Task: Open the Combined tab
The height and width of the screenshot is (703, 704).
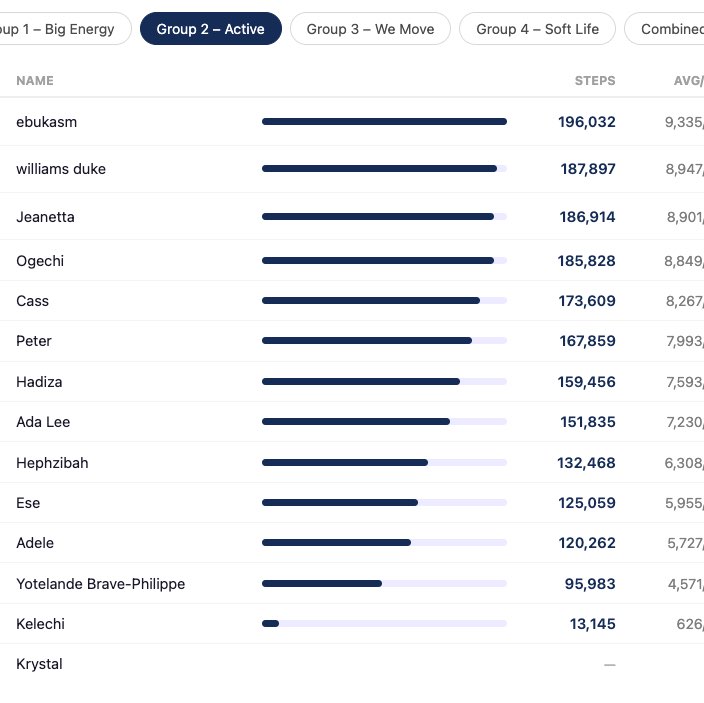Action: tap(664, 29)
